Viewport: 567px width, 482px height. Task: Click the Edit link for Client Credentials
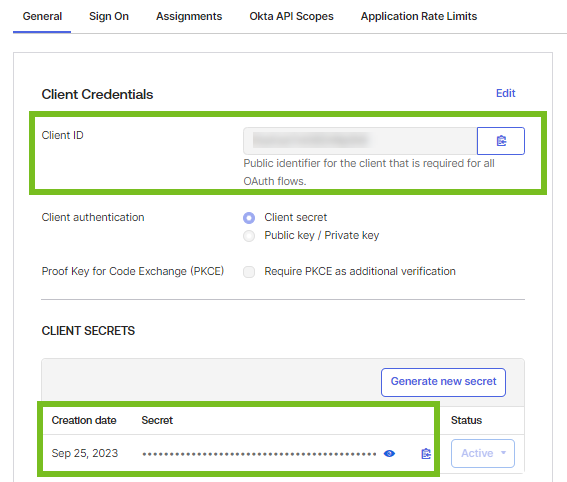505,93
